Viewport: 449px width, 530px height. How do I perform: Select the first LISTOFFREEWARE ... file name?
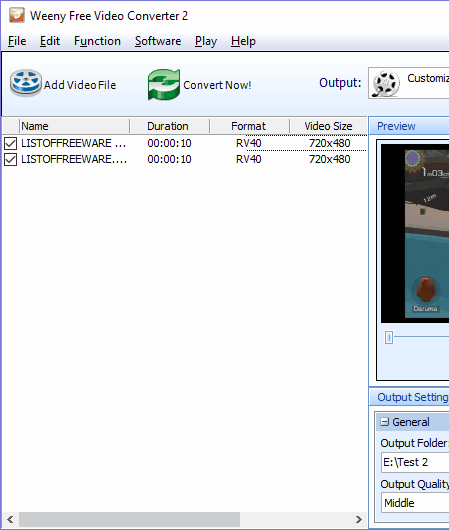pos(73,143)
